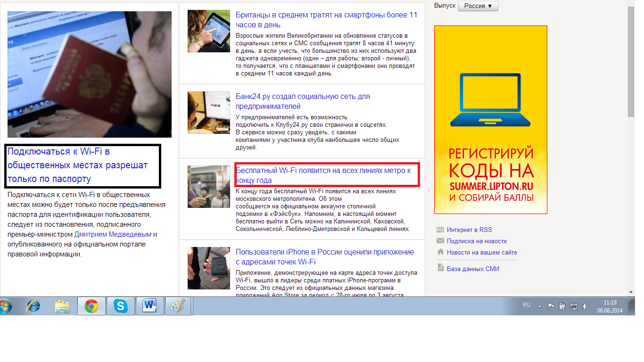
Task: Click the text Выпуск label
Action: [445, 5]
